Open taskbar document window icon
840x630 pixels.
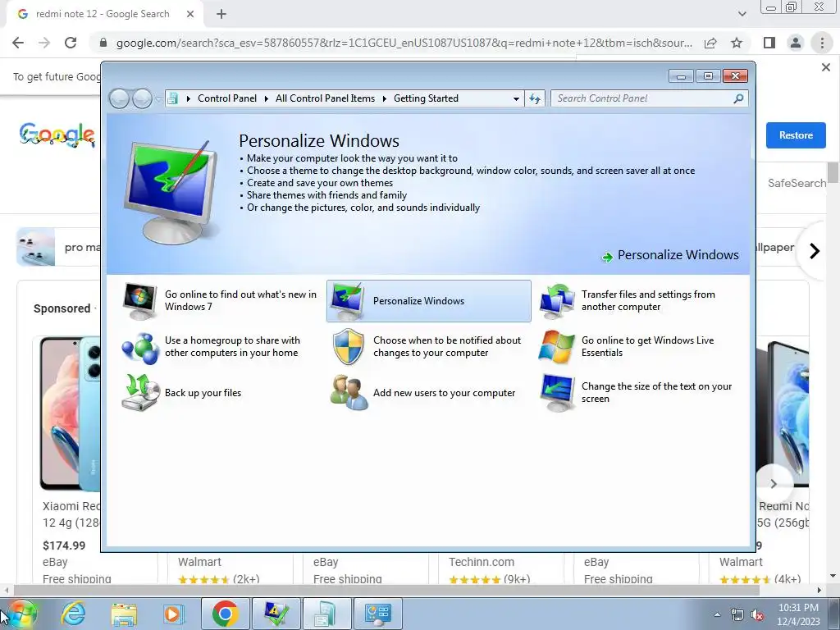[x=327, y=614]
